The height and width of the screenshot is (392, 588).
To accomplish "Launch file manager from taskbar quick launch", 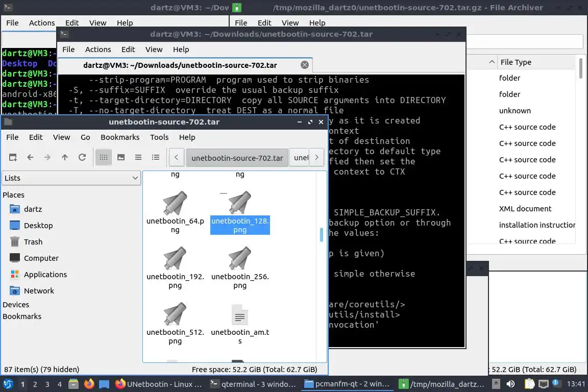I will tap(73, 384).
